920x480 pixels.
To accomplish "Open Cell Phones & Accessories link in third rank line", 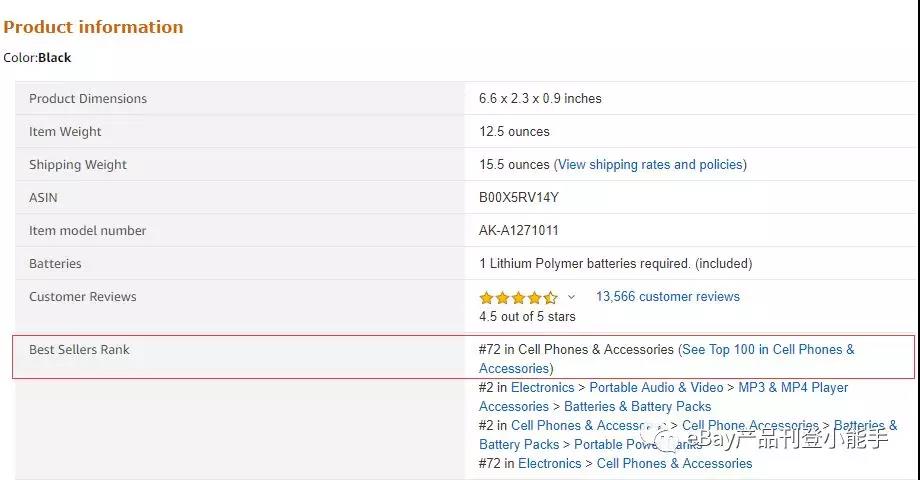I will [x=588, y=425].
